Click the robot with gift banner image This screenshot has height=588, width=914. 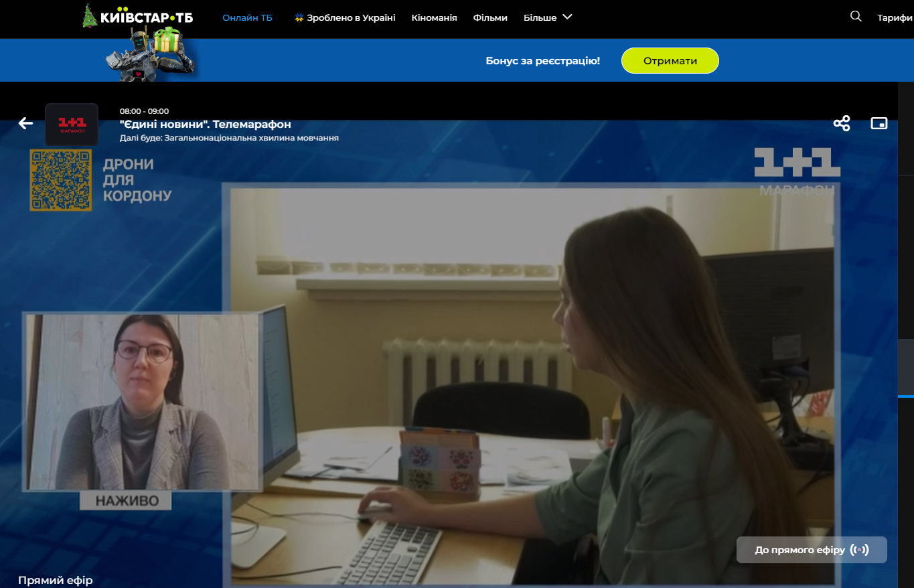point(151,55)
